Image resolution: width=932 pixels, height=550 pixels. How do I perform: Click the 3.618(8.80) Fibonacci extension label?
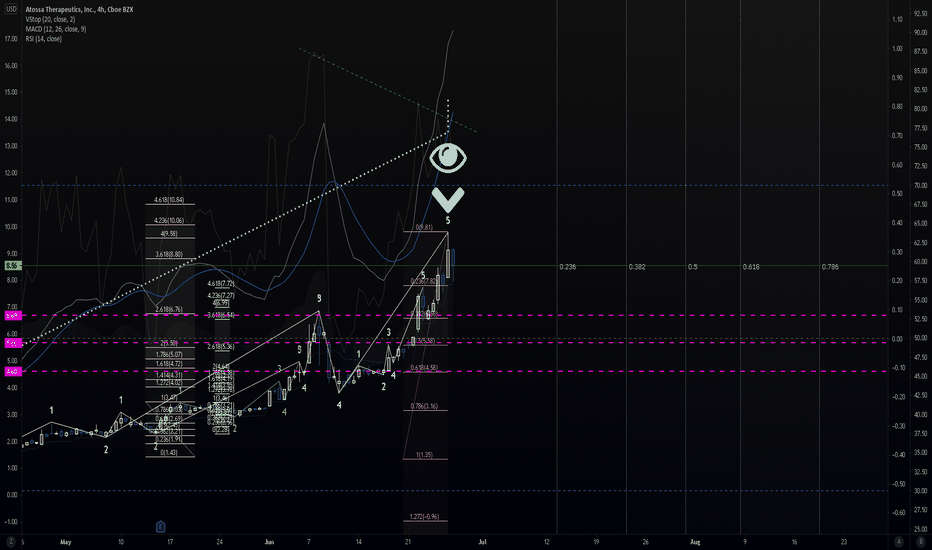[x=169, y=254]
